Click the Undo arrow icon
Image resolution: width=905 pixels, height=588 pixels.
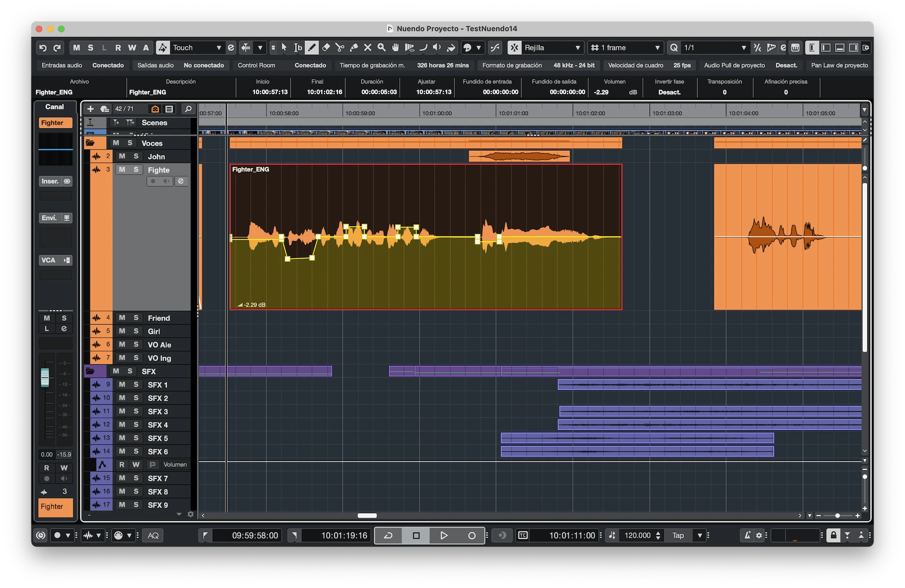click(43, 48)
